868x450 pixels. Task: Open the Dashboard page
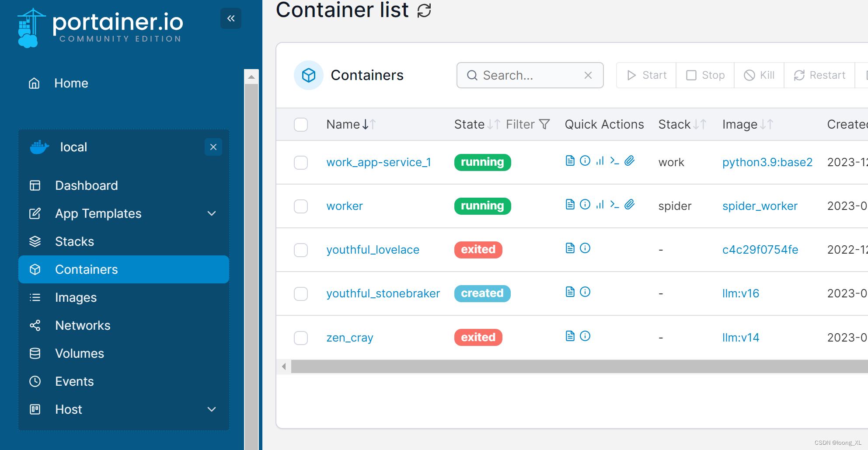124,185
